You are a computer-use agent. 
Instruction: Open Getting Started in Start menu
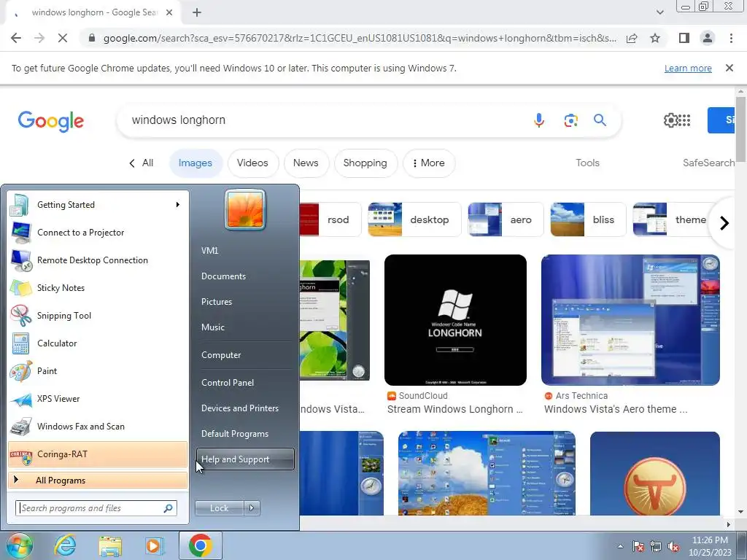(98, 205)
